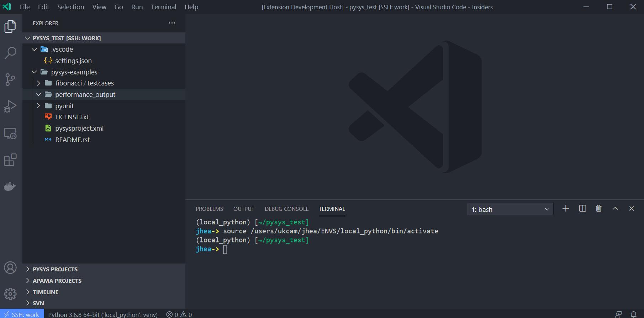The width and height of the screenshot is (644, 318).
Task: Click the SSH: work remote indicator
Action: tap(22, 314)
